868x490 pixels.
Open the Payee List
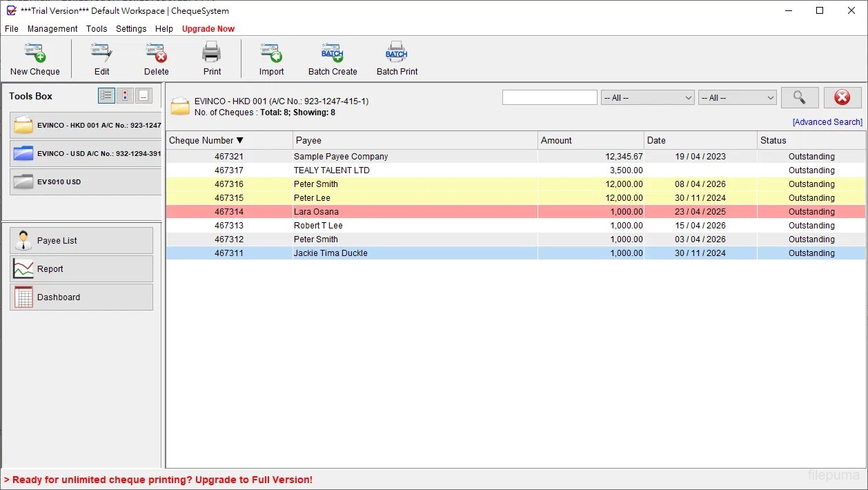[81, 241]
